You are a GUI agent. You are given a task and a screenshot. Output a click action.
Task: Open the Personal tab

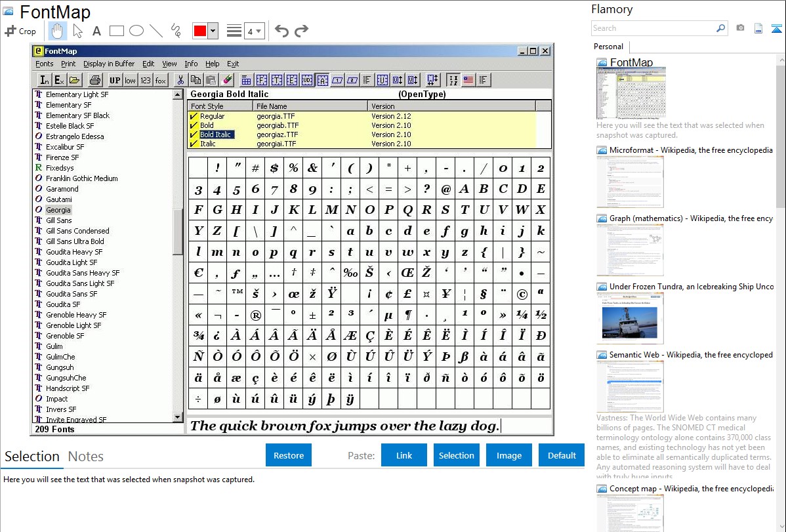[608, 47]
